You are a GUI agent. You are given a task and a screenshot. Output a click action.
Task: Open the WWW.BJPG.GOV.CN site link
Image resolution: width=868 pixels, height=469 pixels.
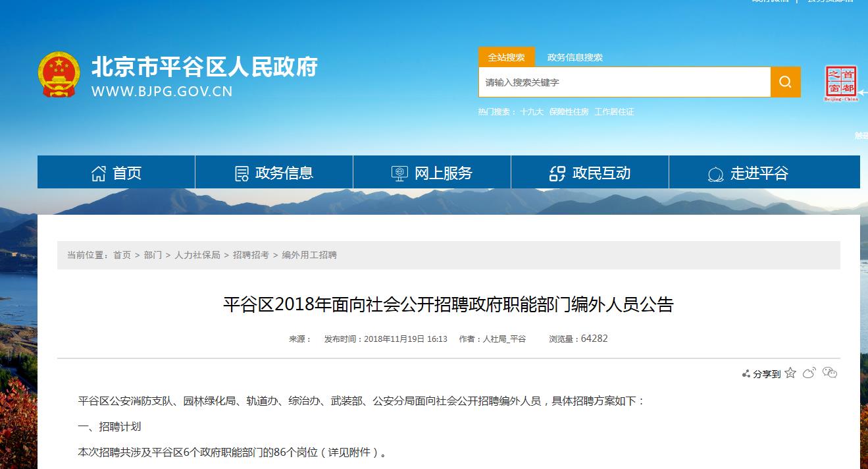(162, 92)
